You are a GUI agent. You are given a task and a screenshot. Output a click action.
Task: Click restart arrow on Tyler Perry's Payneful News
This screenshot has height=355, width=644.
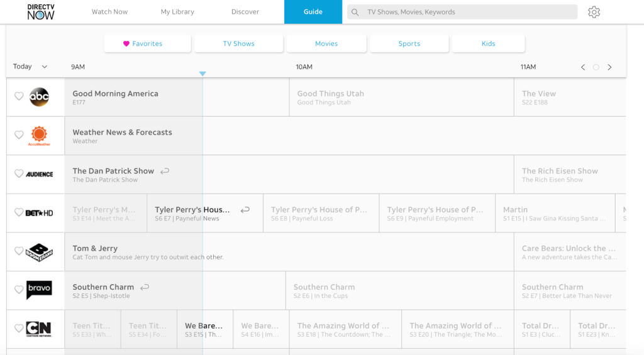click(245, 210)
